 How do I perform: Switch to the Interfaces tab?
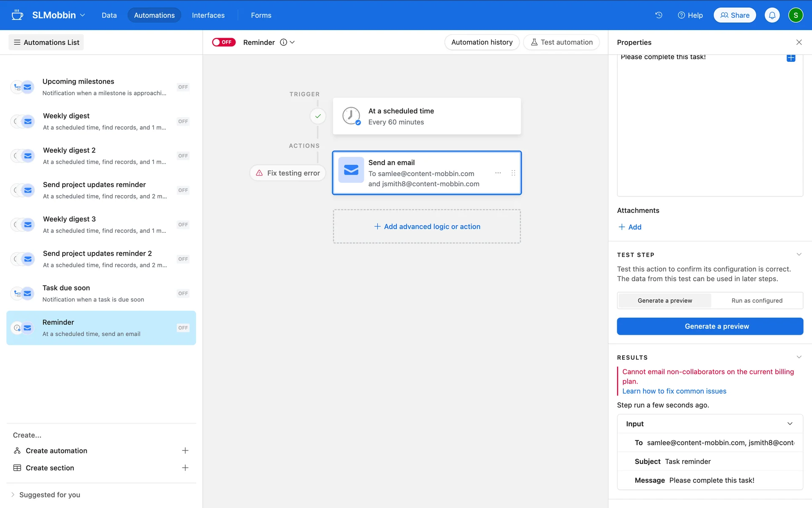[208, 15]
